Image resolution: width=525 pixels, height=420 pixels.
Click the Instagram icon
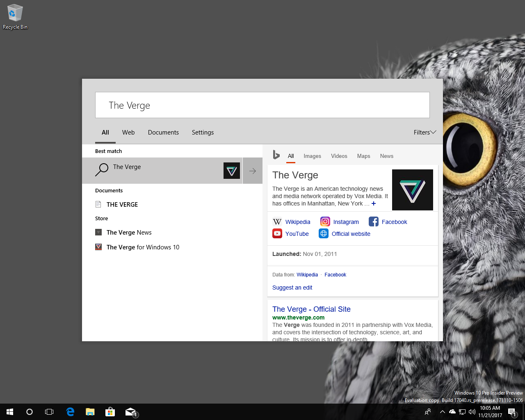325,221
